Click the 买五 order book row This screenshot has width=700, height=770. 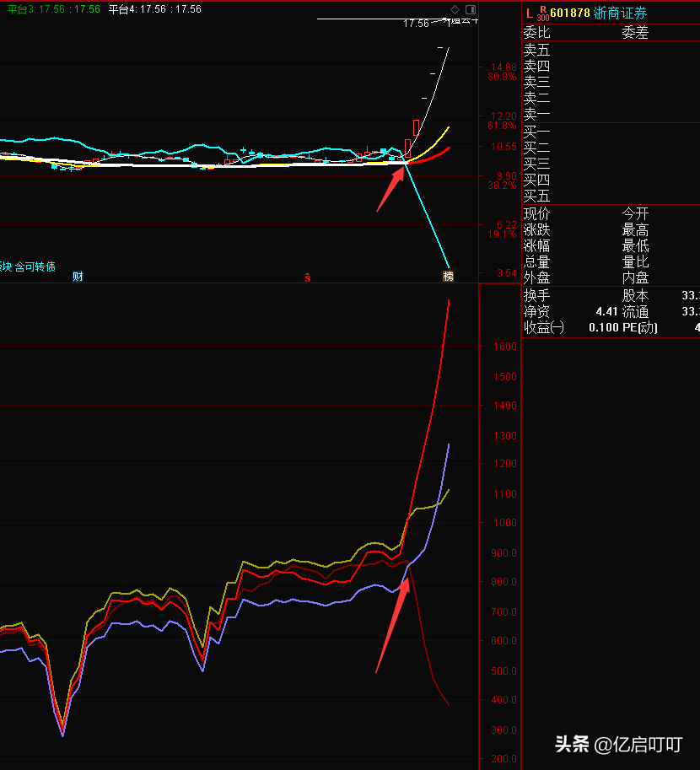536,196
